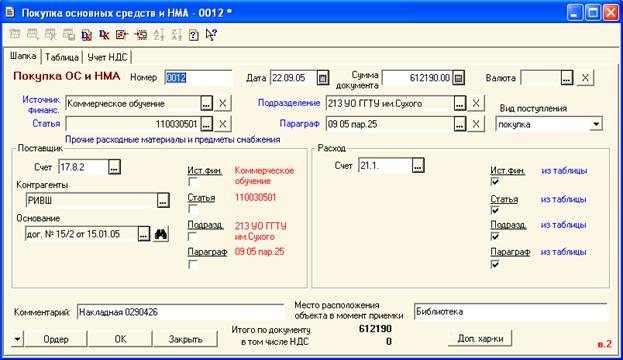Screen dimensions: 623x360
Task: Click the Сумма документа field 612190.00
Action: click(x=418, y=78)
